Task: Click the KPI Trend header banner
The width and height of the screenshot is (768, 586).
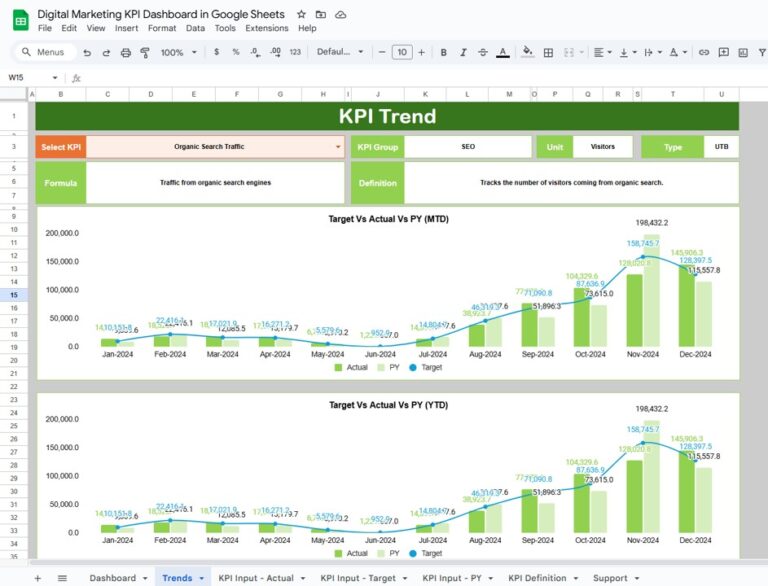Action: point(387,116)
